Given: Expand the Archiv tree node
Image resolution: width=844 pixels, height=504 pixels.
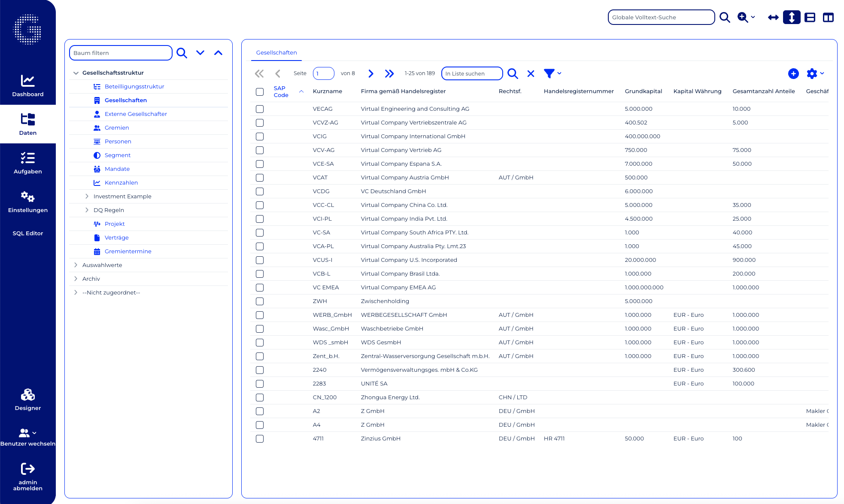Looking at the screenshot, I should [76, 279].
